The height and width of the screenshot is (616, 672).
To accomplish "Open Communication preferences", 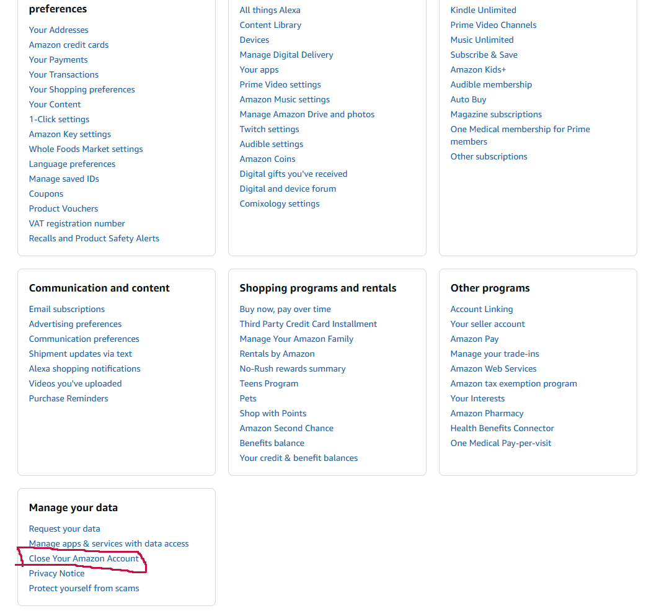I will click(84, 339).
